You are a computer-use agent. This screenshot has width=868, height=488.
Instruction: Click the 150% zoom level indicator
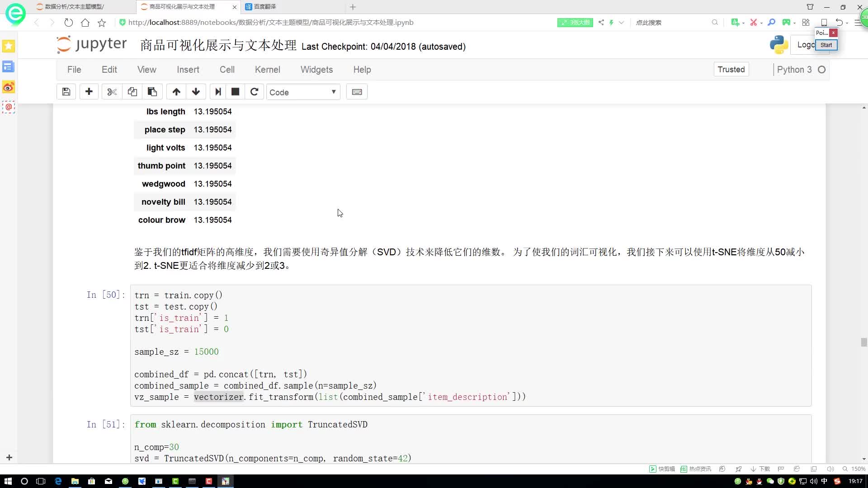[854, 469]
